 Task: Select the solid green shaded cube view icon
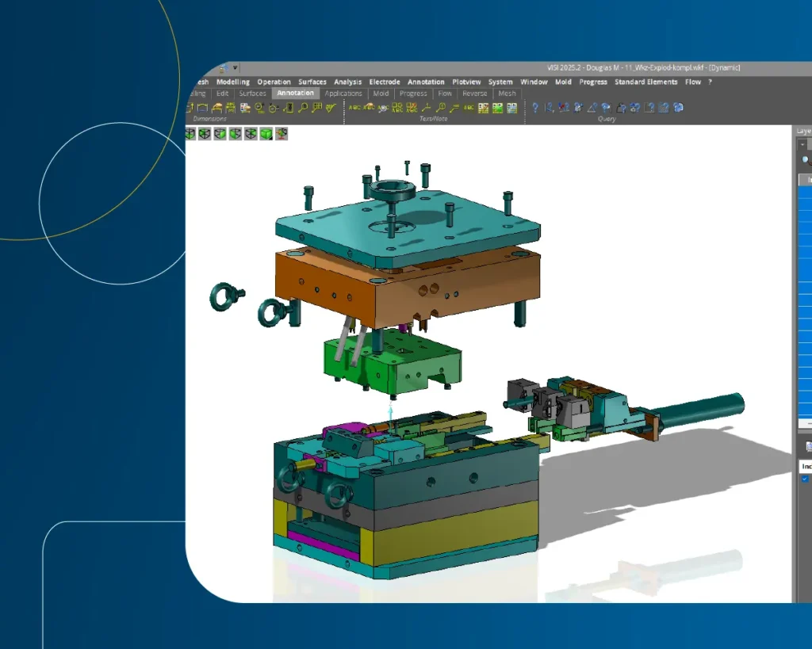tap(266, 134)
